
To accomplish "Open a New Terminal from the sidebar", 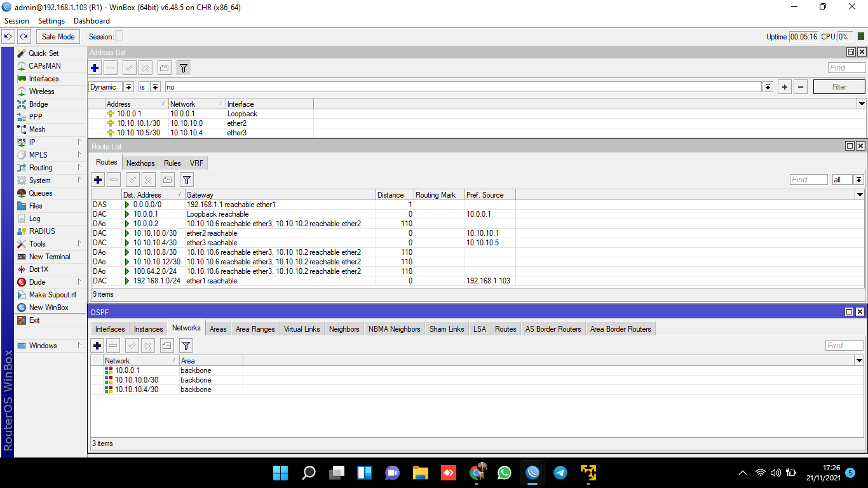I will [x=51, y=257].
